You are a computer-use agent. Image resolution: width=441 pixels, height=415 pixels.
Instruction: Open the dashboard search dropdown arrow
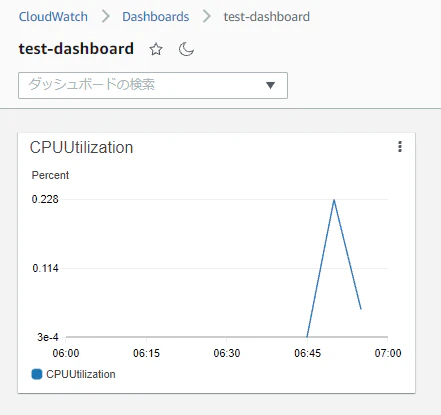tap(270, 85)
